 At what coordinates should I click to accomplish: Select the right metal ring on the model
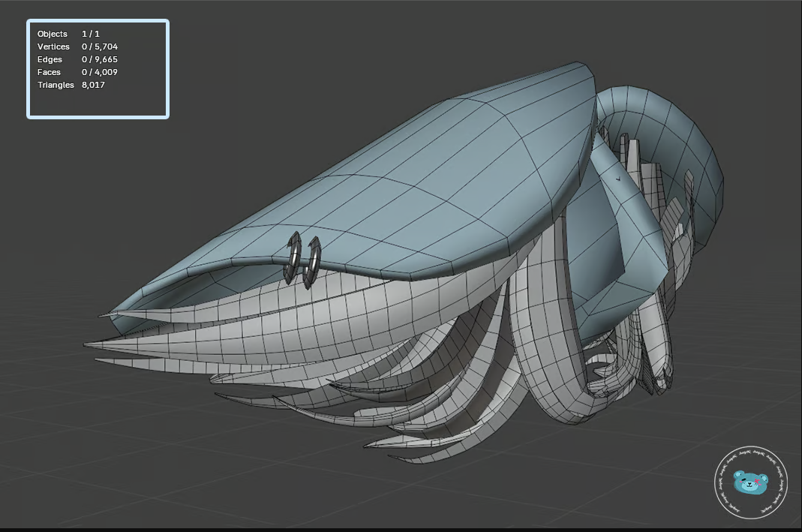click(313, 262)
